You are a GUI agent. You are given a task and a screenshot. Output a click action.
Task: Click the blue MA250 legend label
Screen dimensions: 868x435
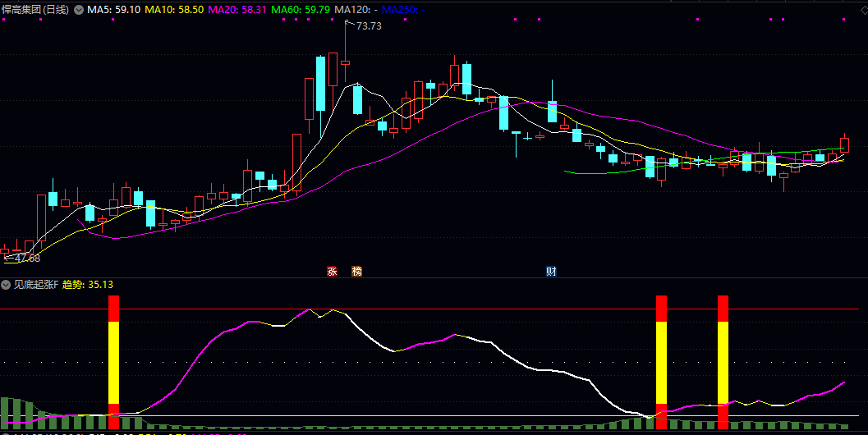click(x=404, y=10)
